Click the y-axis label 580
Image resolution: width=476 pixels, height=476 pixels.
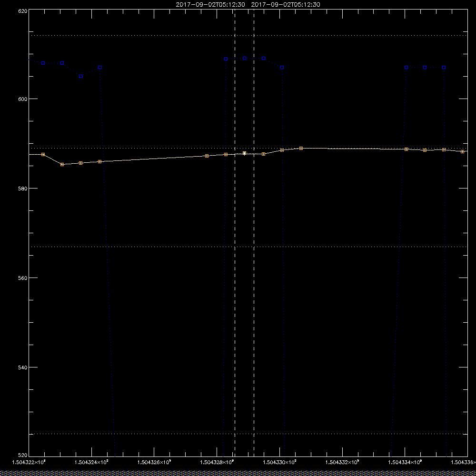pos(23,188)
